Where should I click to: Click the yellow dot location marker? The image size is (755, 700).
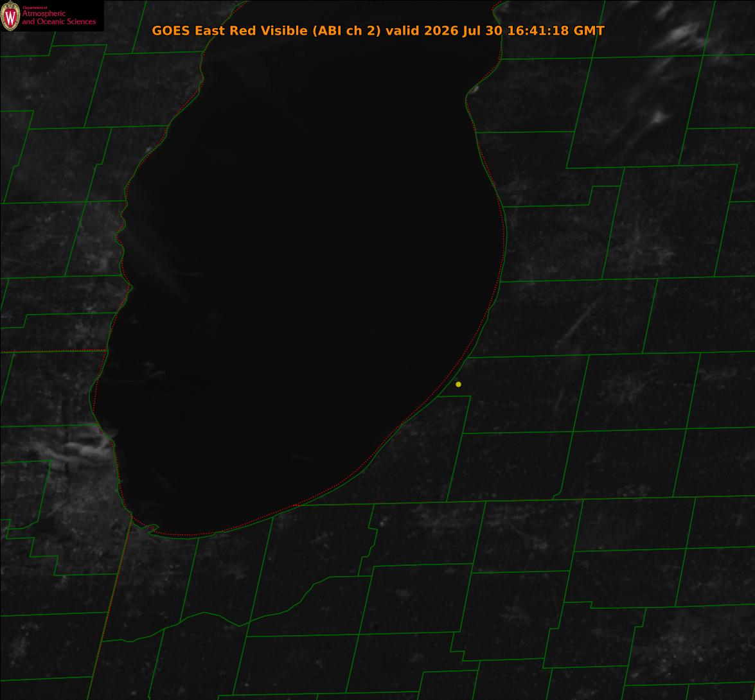pos(458,384)
